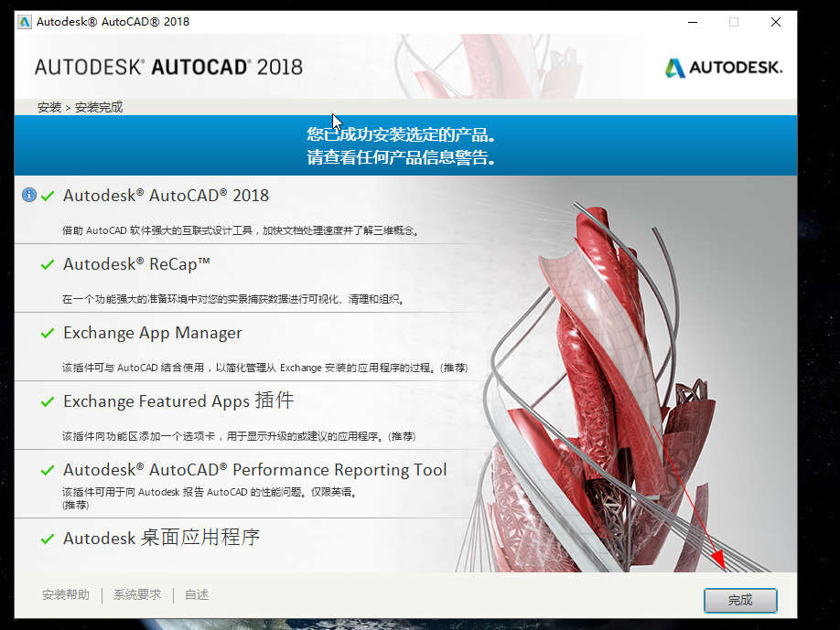This screenshot has height=630, width=840.
Task: Select the Exchange App Manager entry
Action: (x=153, y=333)
